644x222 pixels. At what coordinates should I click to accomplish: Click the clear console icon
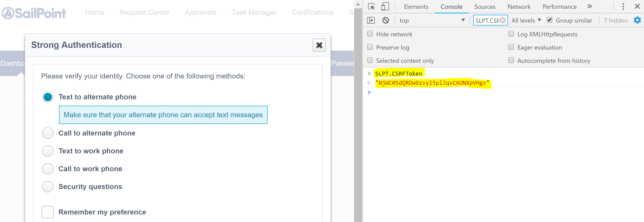point(386,20)
